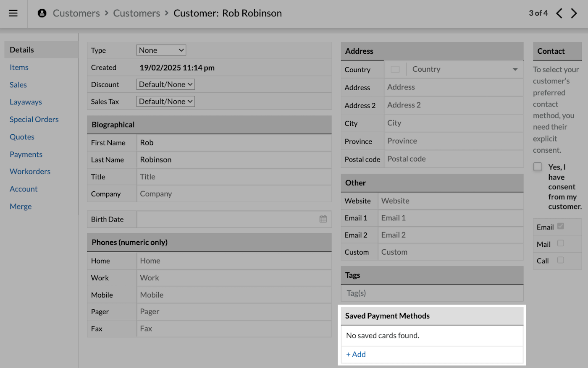
Task: Open the Birth Date calendar picker icon
Action: point(323,219)
